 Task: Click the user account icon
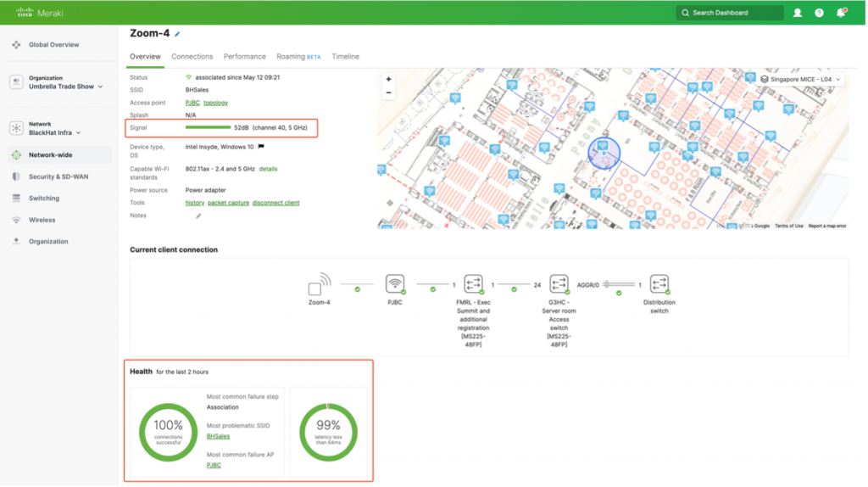798,13
